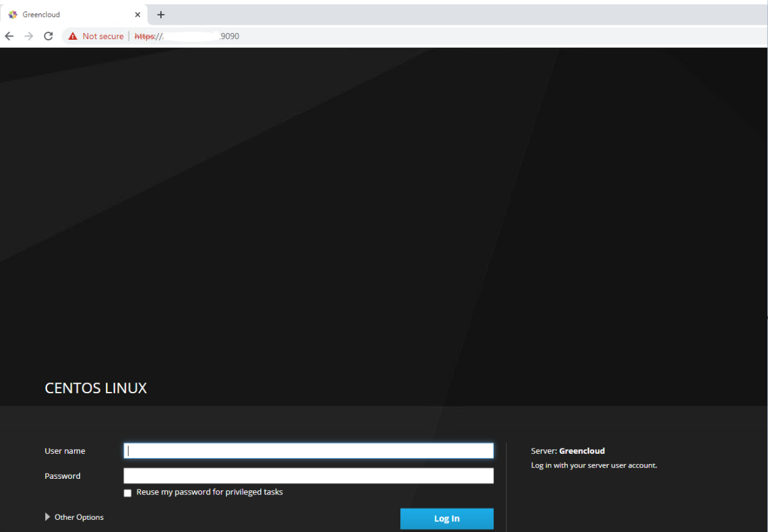This screenshot has height=532, width=768.
Task: Open a new browser tab with plus icon
Action: click(160, 15)
